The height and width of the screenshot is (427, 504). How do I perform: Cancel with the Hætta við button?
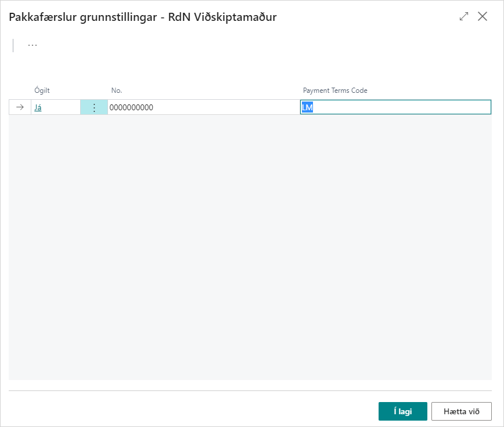point(461,411)
